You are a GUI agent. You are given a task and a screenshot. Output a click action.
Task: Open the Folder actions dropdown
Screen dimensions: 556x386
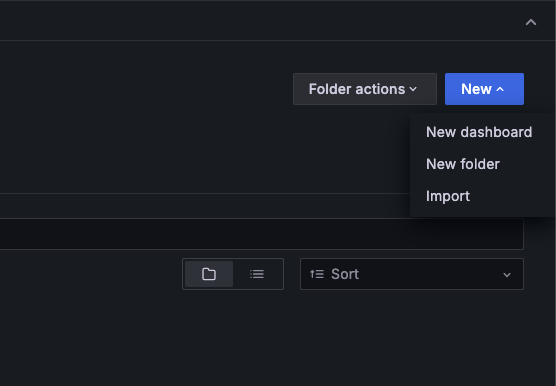pos(365,89)
